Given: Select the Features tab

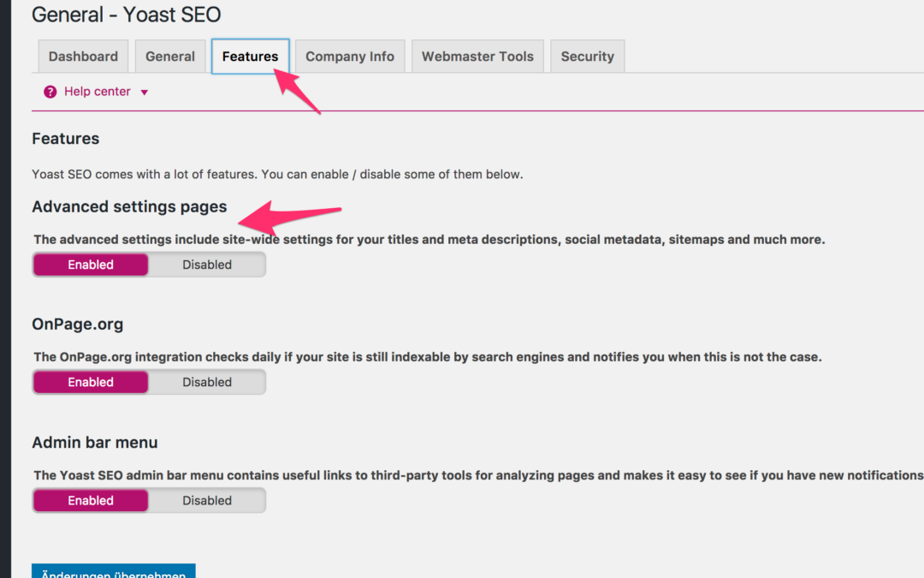Looking at the screenshot, I should [251, 57].
